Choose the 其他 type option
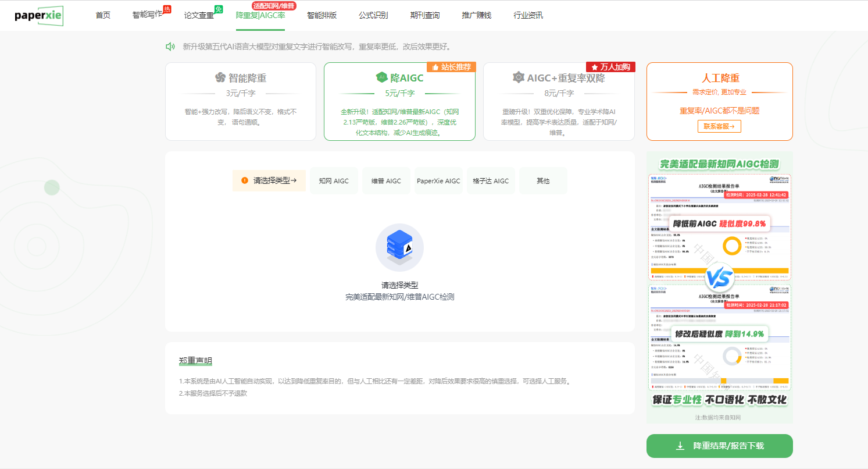 click(543, 181)
